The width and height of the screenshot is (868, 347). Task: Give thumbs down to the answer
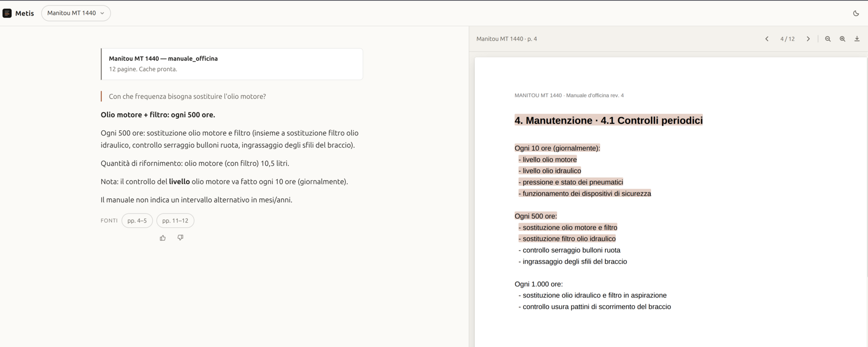tap(180, 238)
